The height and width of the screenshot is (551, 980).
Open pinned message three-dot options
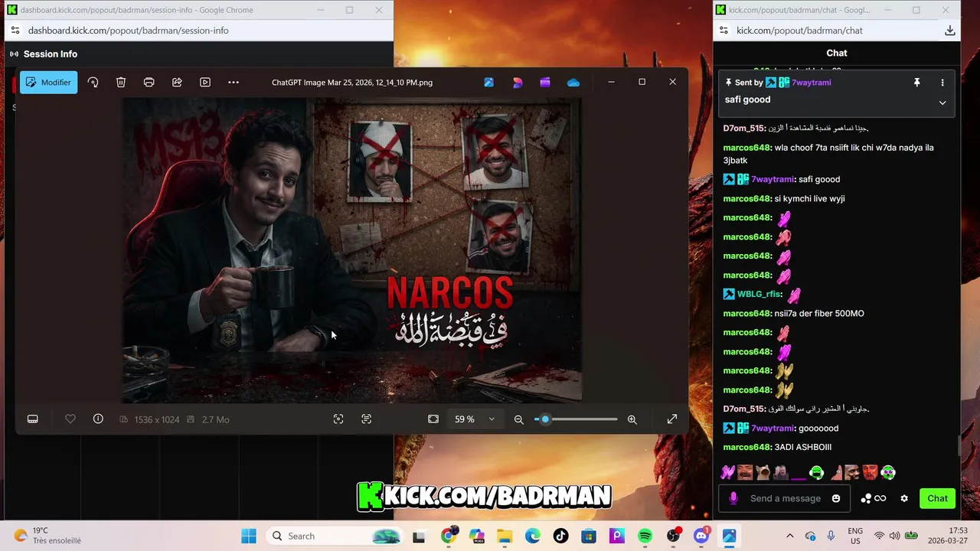(942, 83)
